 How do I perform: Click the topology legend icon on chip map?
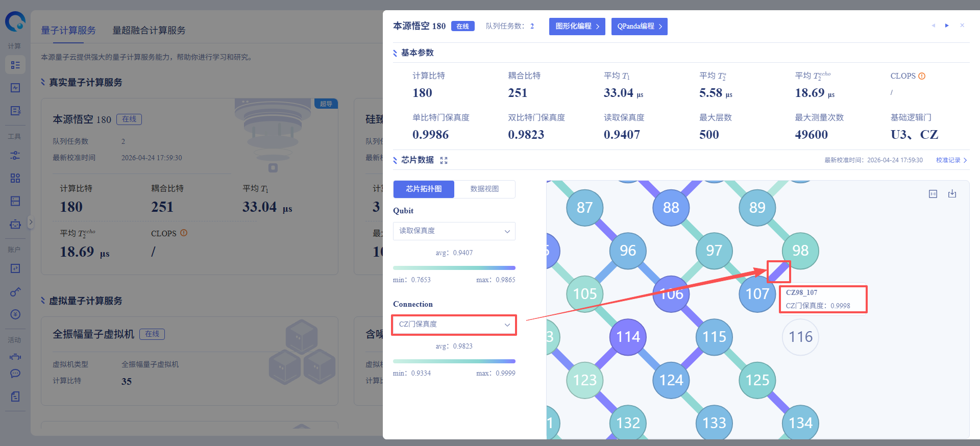(x=933, y=194)
